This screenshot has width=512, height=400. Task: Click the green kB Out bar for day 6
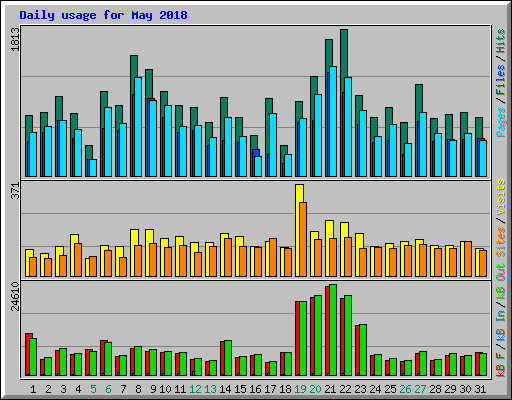108,359
